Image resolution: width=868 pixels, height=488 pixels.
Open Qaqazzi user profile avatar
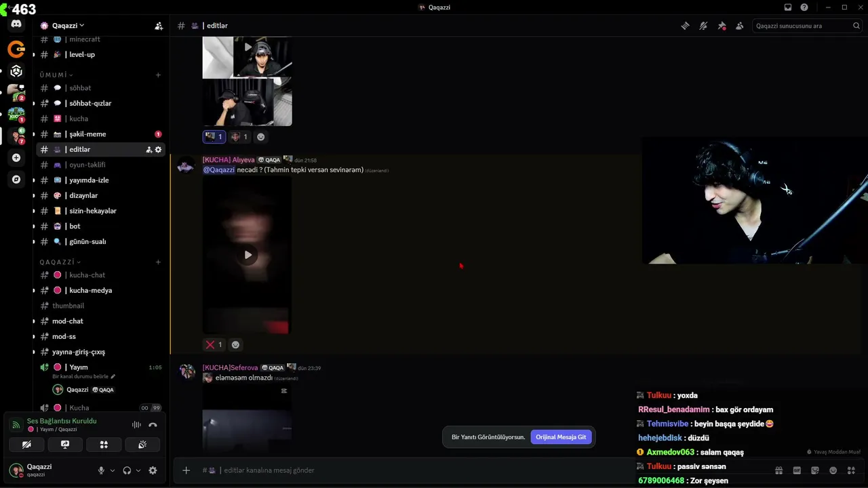coord(16,470)
